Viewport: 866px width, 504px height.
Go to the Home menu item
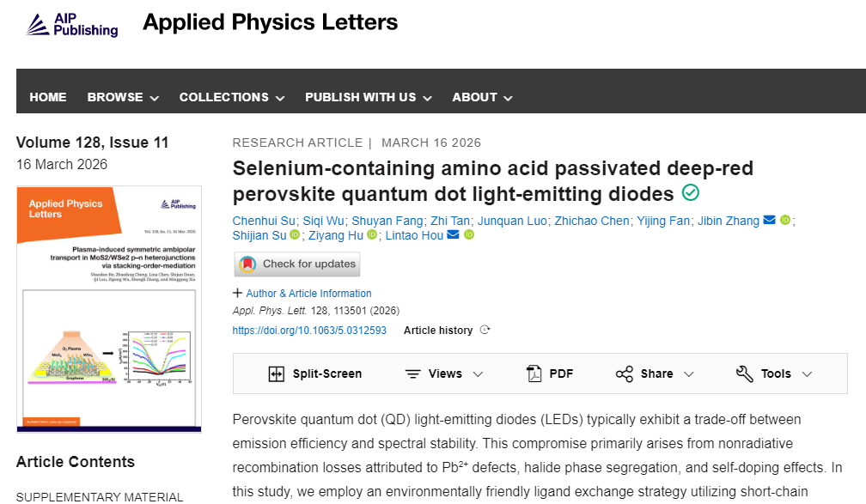click(48, 97)
